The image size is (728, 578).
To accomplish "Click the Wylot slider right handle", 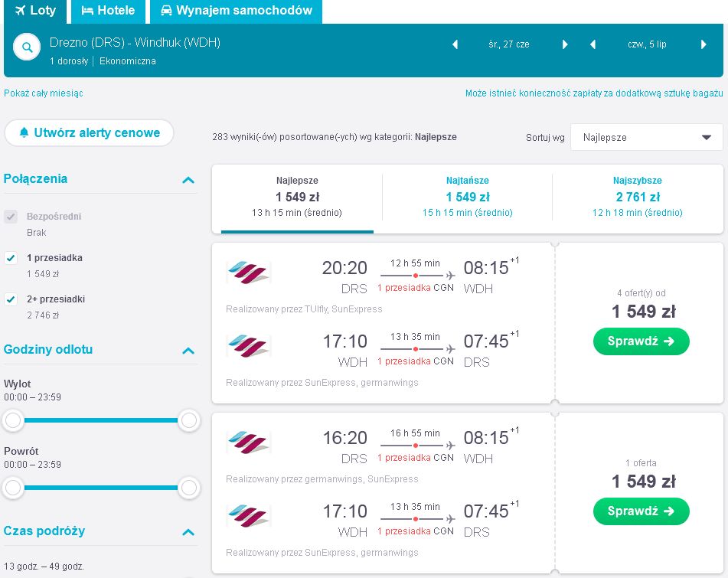I will (x=189, y=420).
